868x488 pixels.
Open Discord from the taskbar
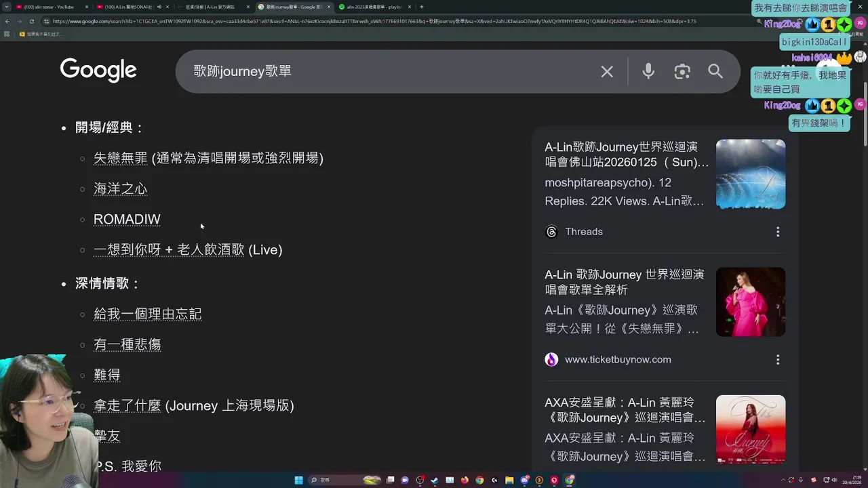point(524,480)
